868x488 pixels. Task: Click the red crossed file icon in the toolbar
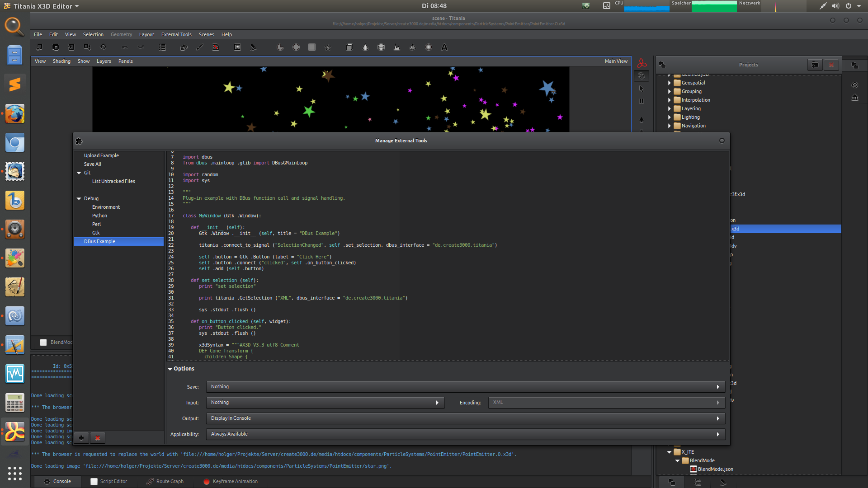point(216,47)
